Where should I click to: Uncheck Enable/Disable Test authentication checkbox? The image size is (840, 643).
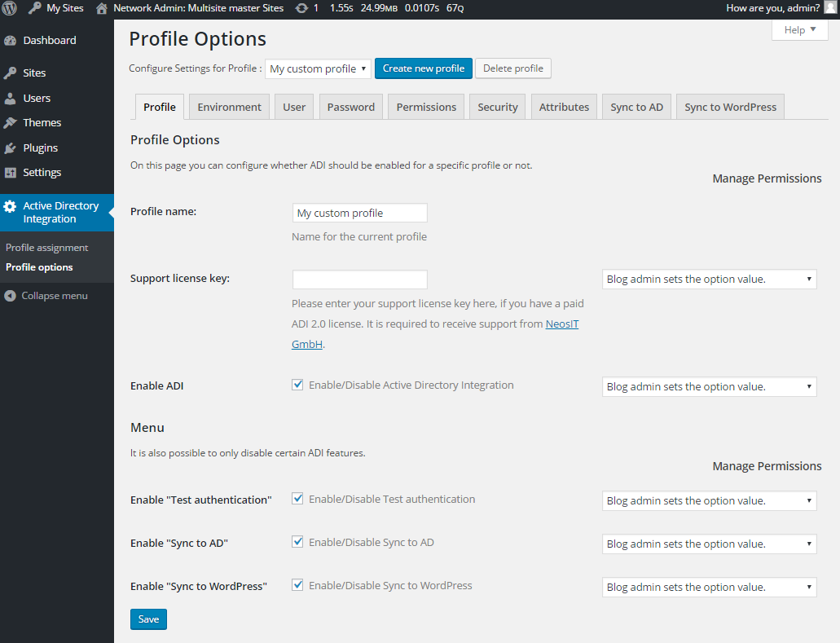point(297,499)
